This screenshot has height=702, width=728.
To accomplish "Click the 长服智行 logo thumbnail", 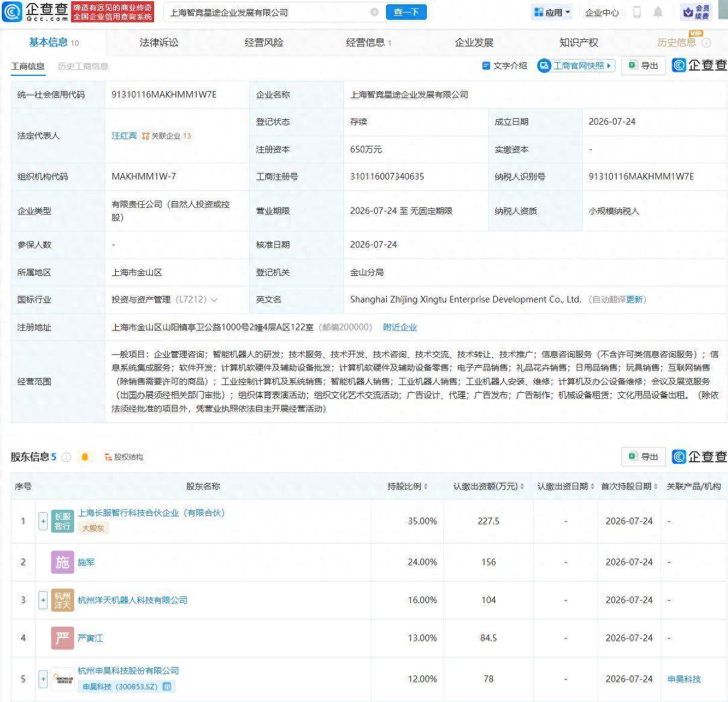I will 63,521.
